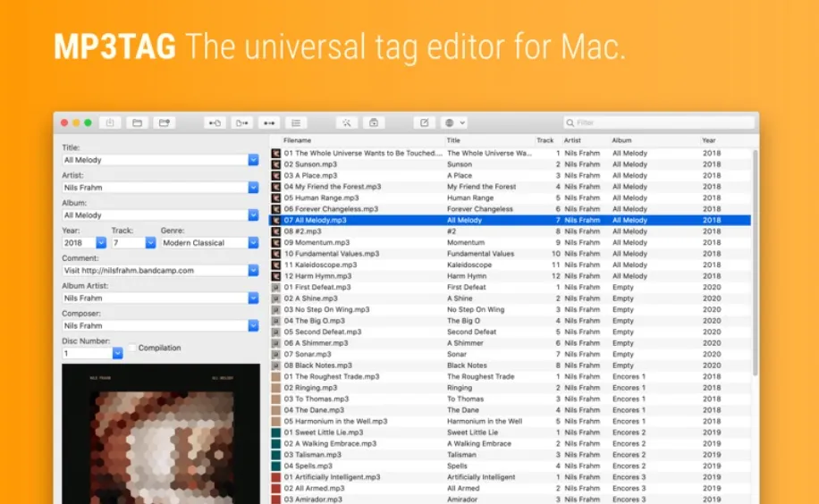
Task: Click cover icon beside 01 First Defeat.mp3
Action: tap(275, 287)
